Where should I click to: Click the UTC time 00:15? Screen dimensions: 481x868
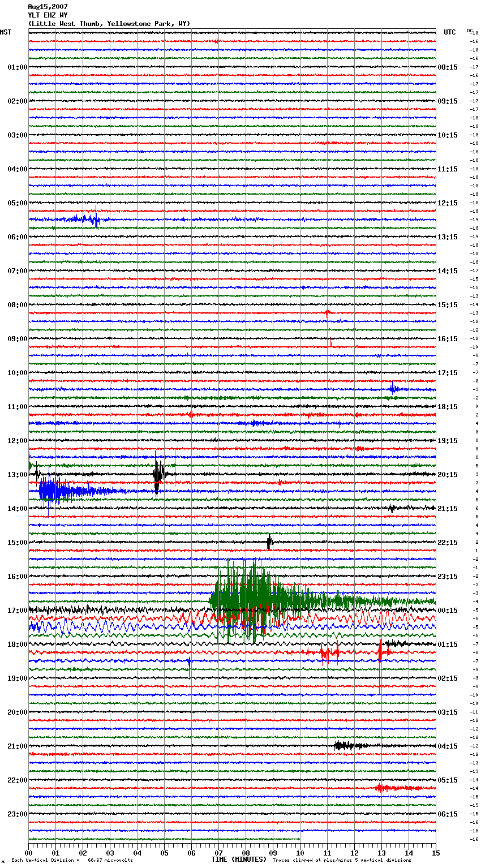pos(448,611)
